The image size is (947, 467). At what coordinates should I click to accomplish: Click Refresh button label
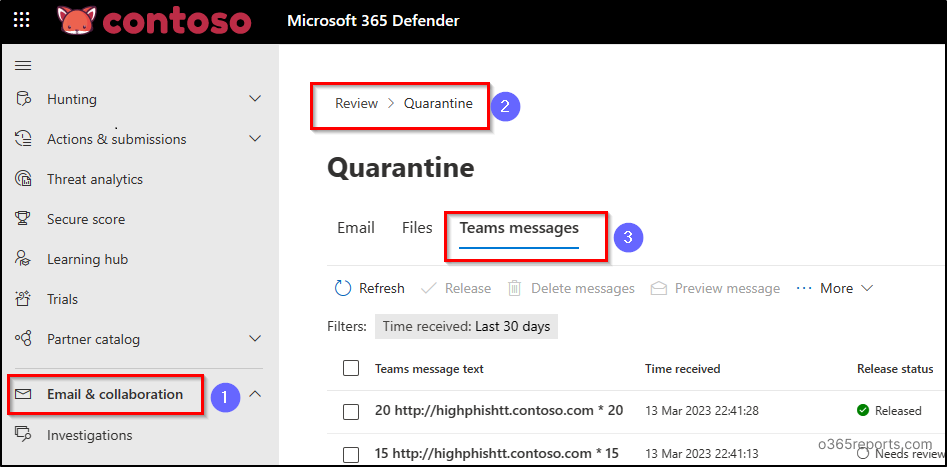click(382, 288)
